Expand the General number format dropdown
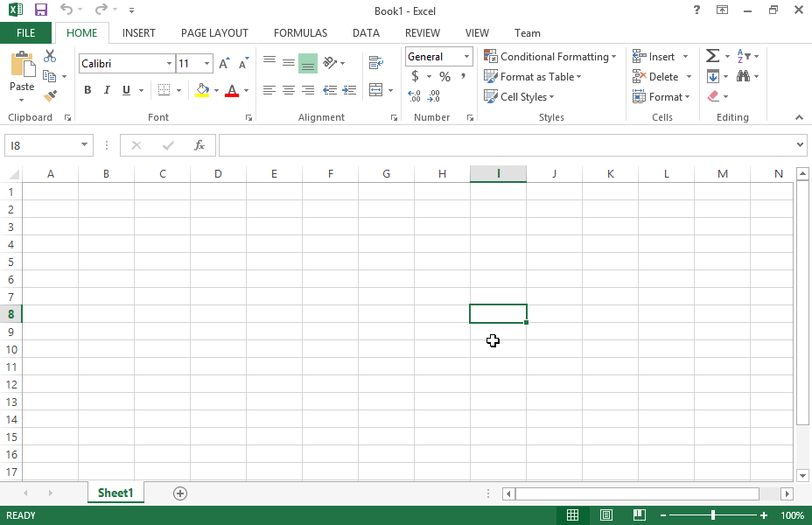 pos(466,57)
